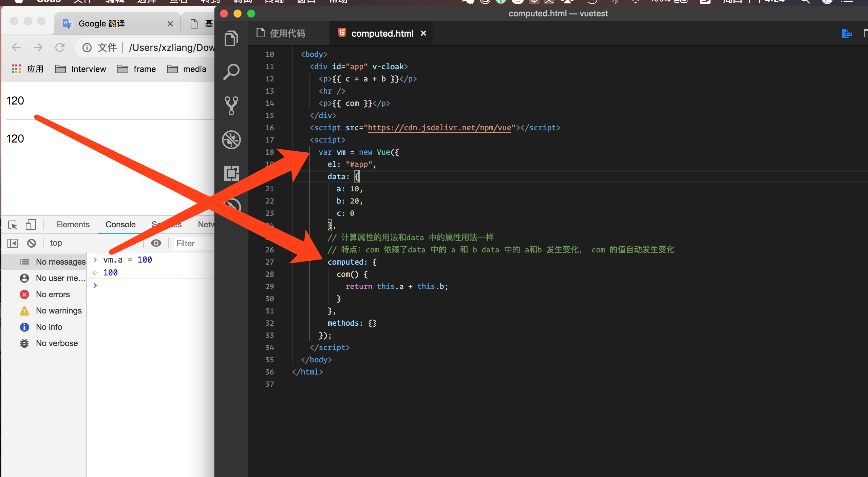Toggle the device toolbar icon
The width and height of the screenshot is (868, 477).
(x=31, y=225)
